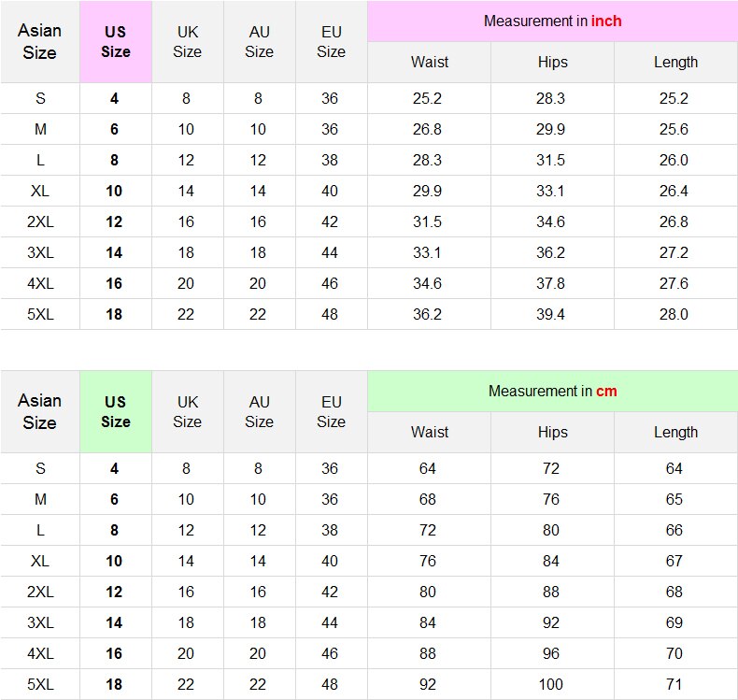This screenshot has width=738, height=700.
Task: Click the 37.8 hips value for 4XL
Action: [x=550, y=283]
